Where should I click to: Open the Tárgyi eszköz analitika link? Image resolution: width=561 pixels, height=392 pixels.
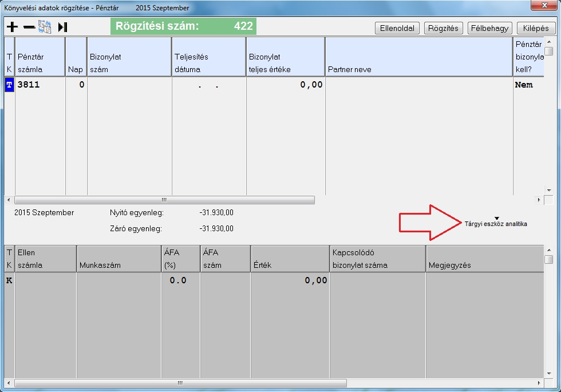495,224
